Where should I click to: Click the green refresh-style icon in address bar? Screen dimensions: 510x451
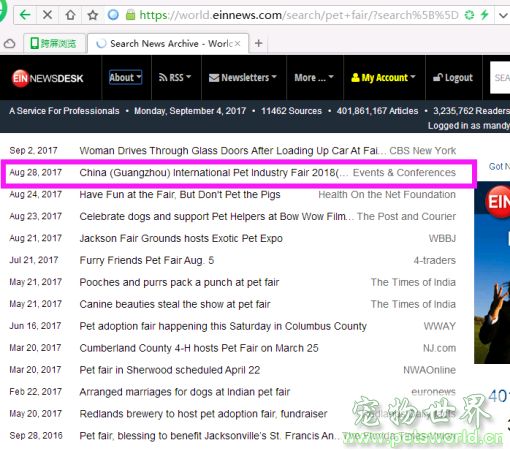tap(469, 15)
